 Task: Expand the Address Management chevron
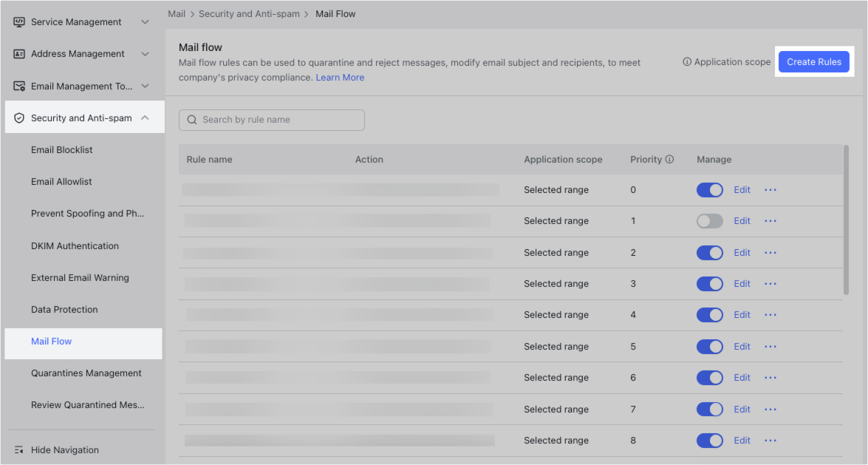pos(145,54)
